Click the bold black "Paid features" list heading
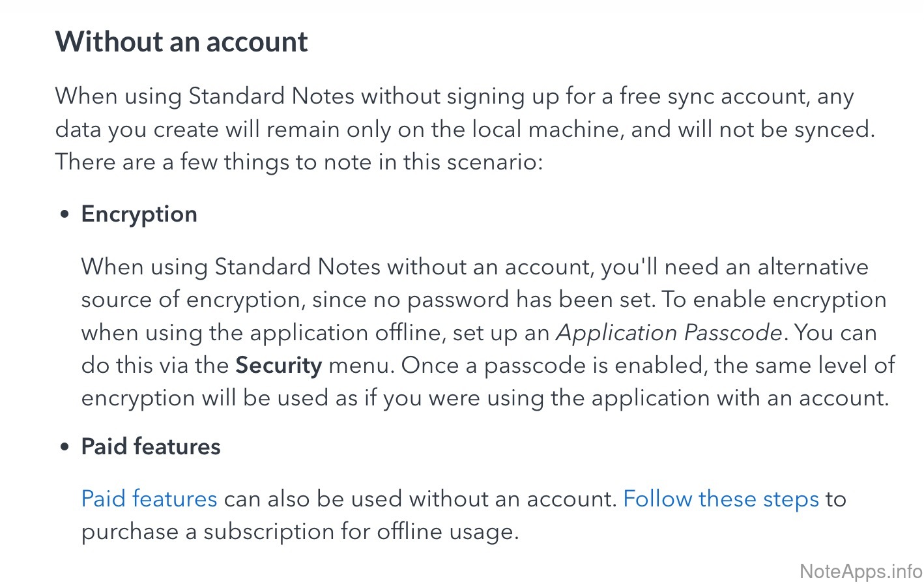924x584 pixels. [151, 446]
